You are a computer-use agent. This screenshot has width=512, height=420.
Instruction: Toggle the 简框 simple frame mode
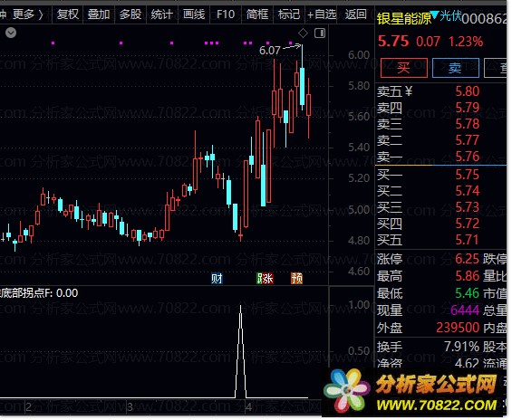tap(258, 14)
